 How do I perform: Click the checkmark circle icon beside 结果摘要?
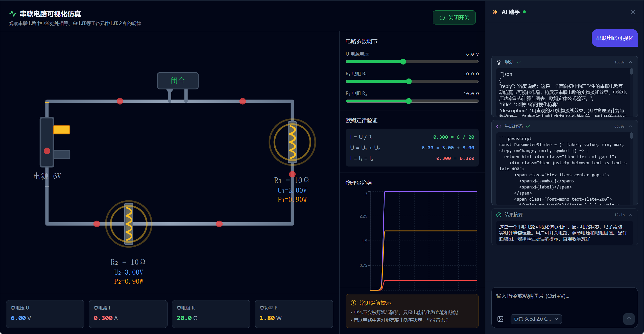[499, 215]
